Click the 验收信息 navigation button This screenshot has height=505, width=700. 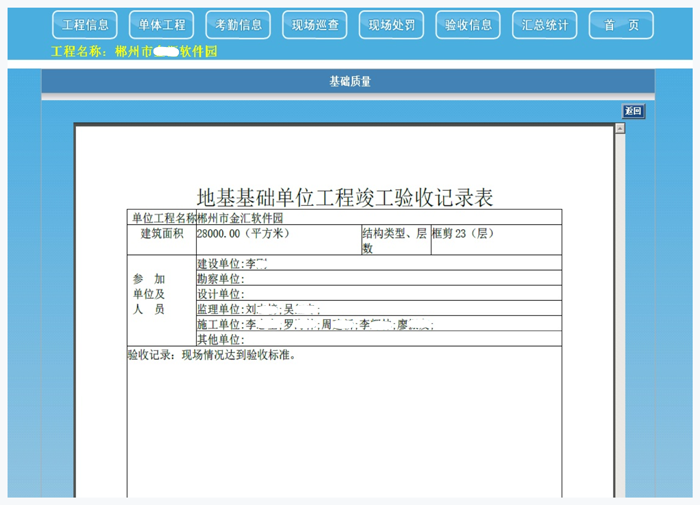[x=468, y=25]
